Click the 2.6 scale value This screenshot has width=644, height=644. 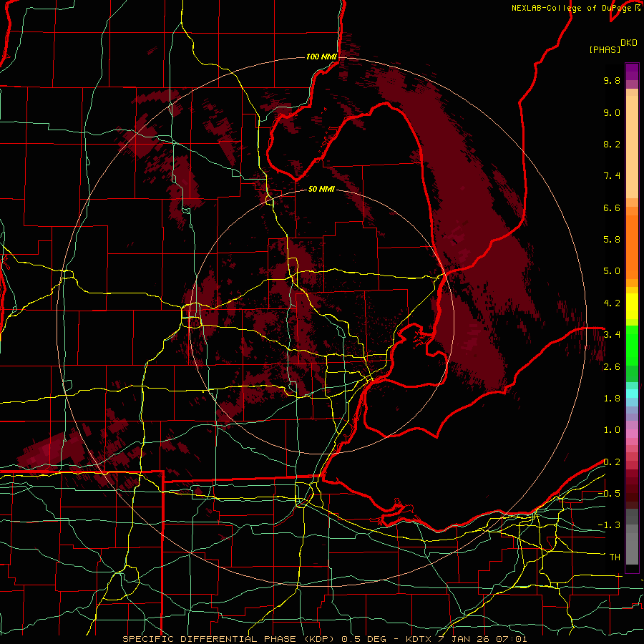[612, 367]
